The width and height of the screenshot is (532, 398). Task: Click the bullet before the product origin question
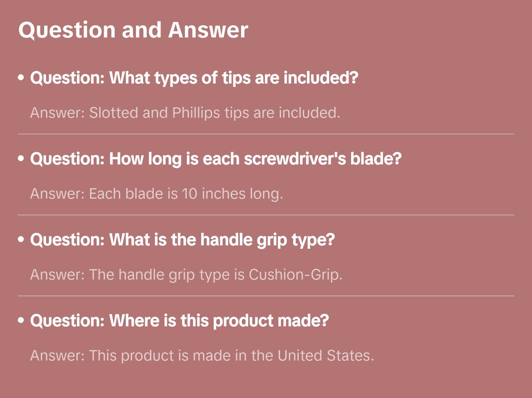click(x=21, y=320)
